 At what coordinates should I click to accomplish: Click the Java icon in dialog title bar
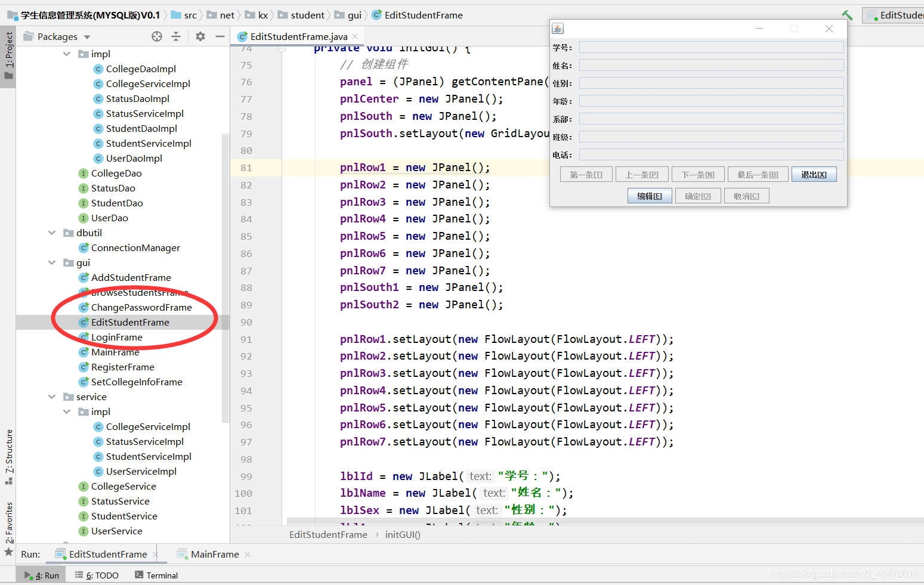coord(558,28)
